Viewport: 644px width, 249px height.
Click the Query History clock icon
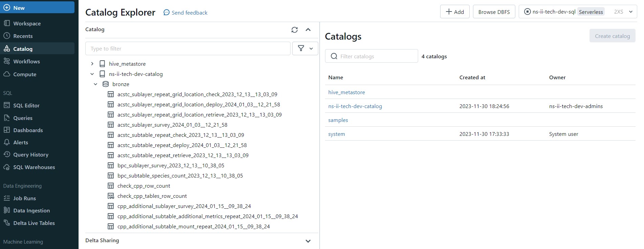(x=7, y=154)
